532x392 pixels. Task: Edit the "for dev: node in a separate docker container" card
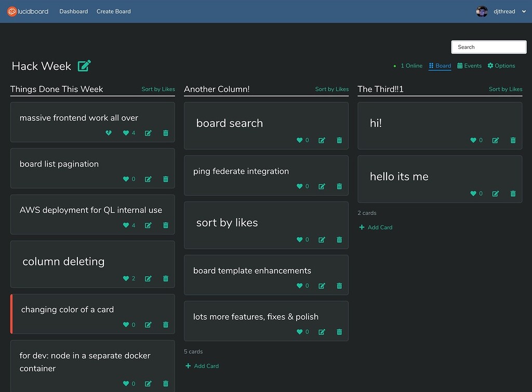tap(148, 384)
